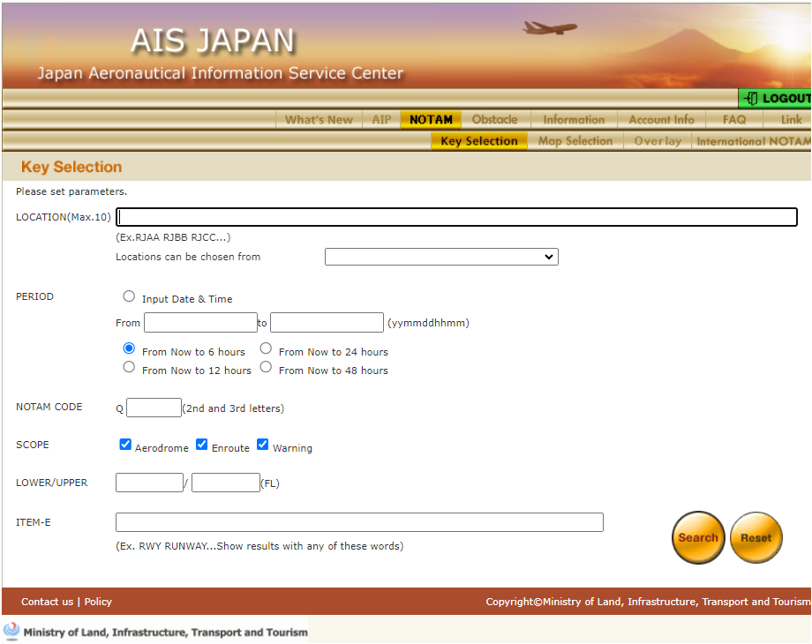Select From Now to 6 hours option
Image resolution: width=812 pixels, height=644 pixels.
(x=129, y=348)
